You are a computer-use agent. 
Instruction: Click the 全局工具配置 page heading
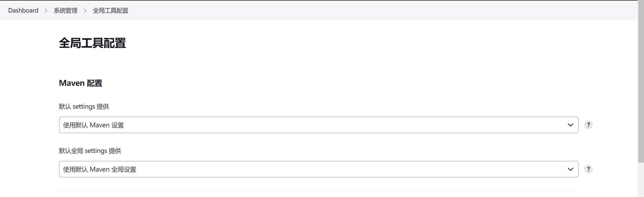(92, 43)
